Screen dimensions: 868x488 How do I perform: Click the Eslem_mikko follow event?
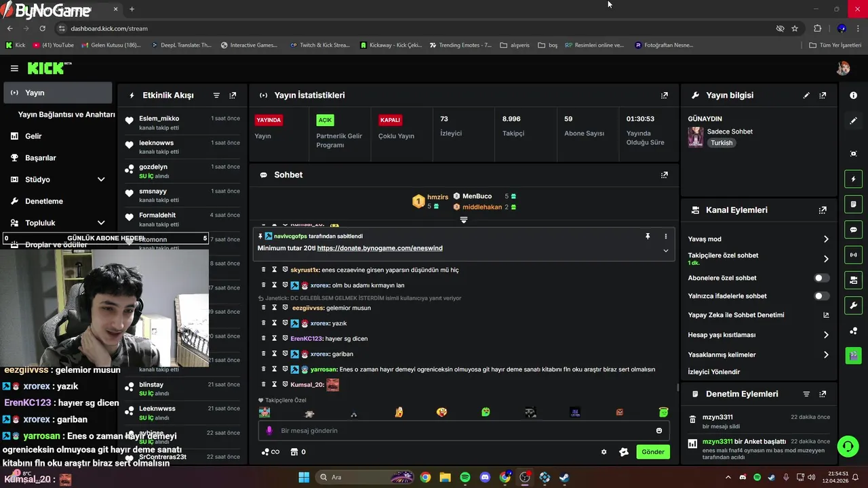coord(183,123)
